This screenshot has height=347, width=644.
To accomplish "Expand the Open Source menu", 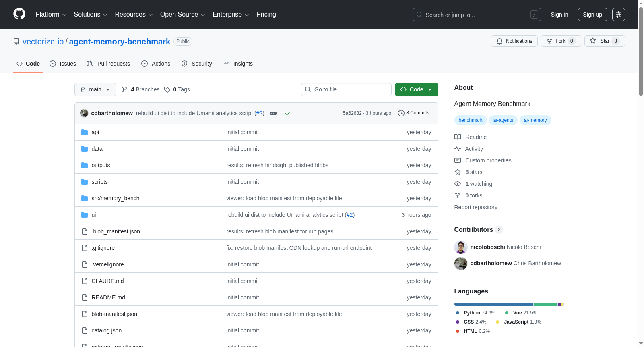I will coord(183,15).
